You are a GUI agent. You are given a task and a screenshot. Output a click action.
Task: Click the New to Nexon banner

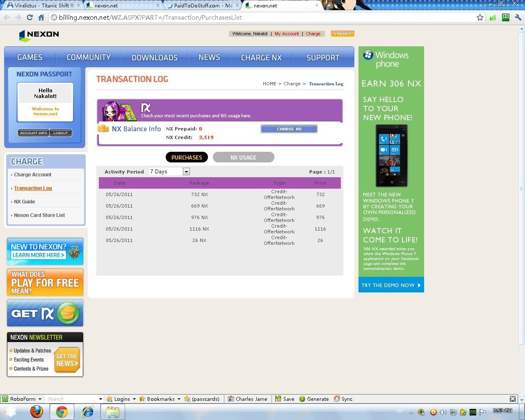pos(45,251)
